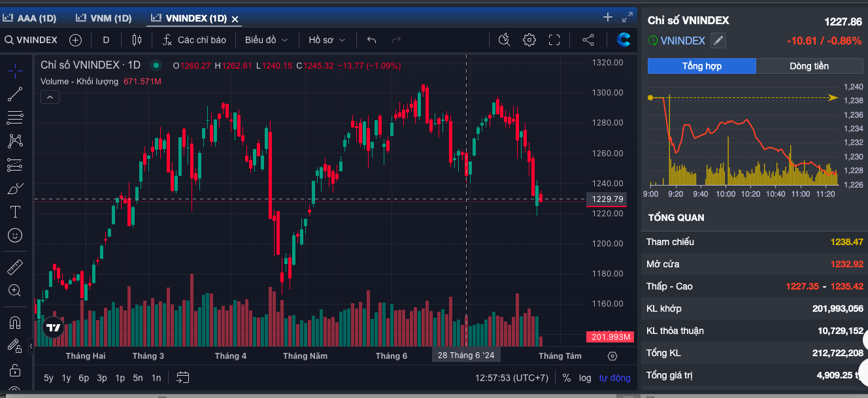
Task: Click the Mở cửa value 1232.92
Action: [846, 264]
